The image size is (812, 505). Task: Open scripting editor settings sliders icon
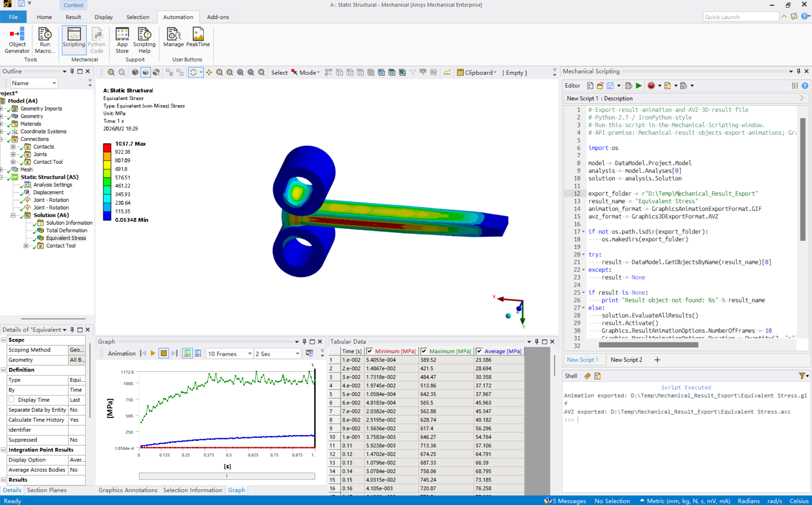click(x=795, y=86)
